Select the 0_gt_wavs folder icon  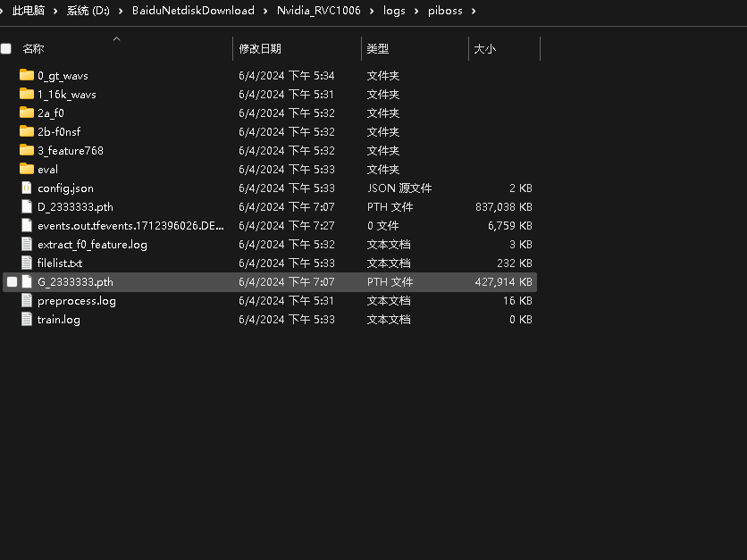tap(27, 75)
